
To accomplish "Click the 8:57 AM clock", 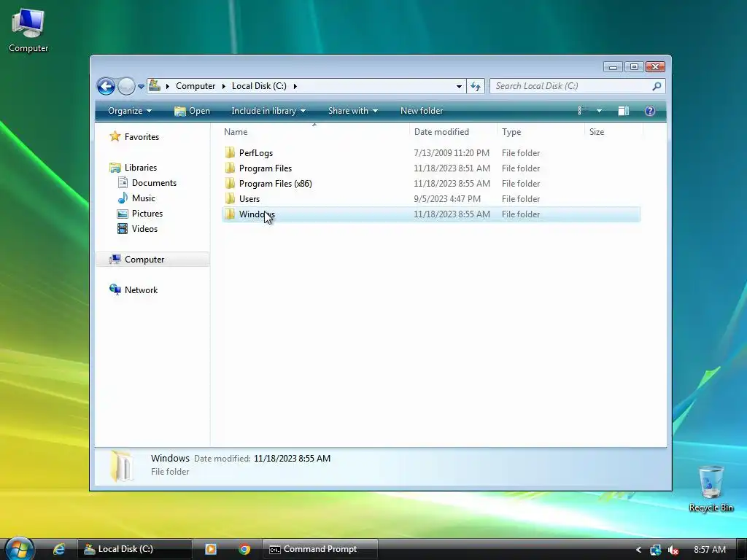I will (709, 550).
